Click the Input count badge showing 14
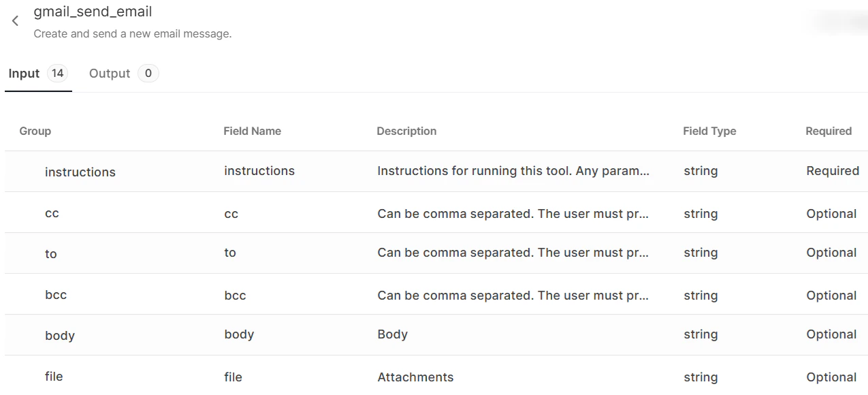Screen dimensions: 868x395 coord(57,73)
